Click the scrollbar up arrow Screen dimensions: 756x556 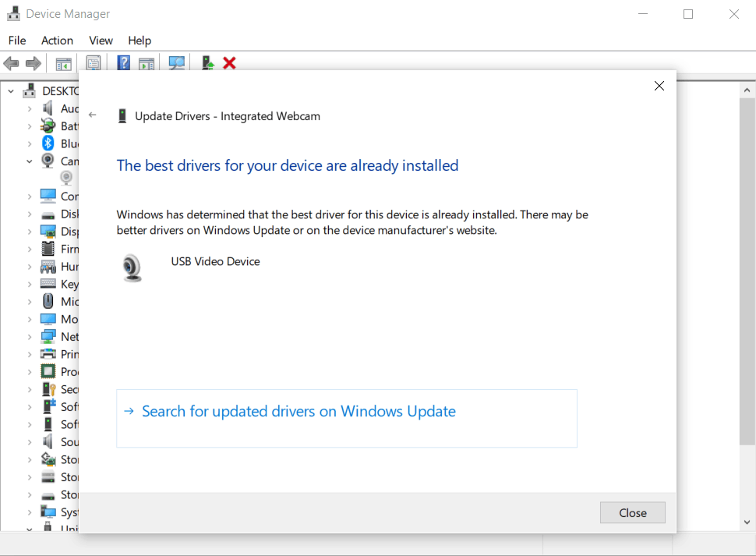click(747, 90)
